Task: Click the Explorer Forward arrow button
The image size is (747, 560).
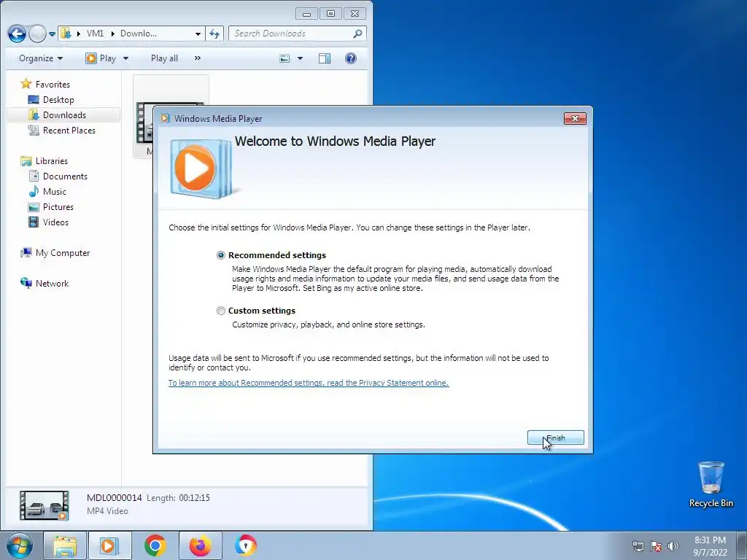Action: [x=37, y=34]
